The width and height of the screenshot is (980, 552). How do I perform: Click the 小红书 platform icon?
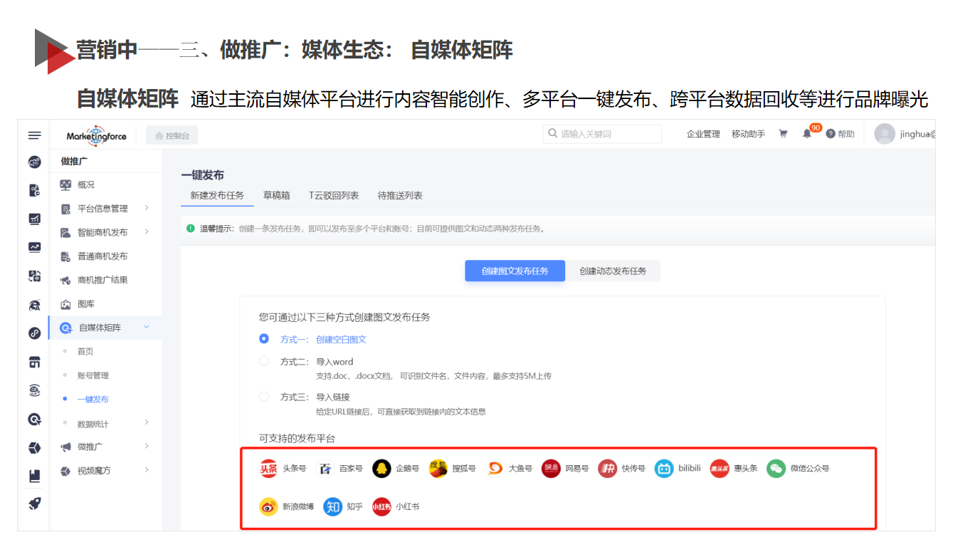click(x=381, y=507)
